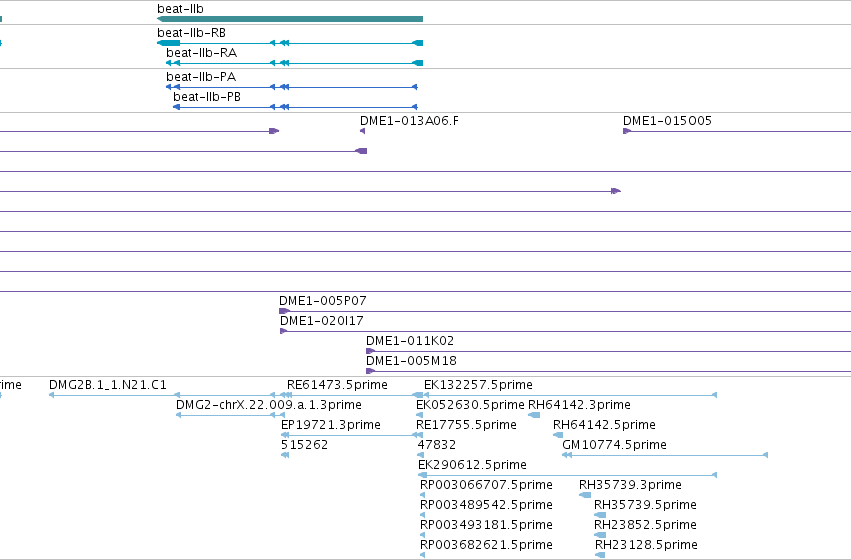
Task: Select the RP003489542.5prime label
Action: click(x=486, y=505)
